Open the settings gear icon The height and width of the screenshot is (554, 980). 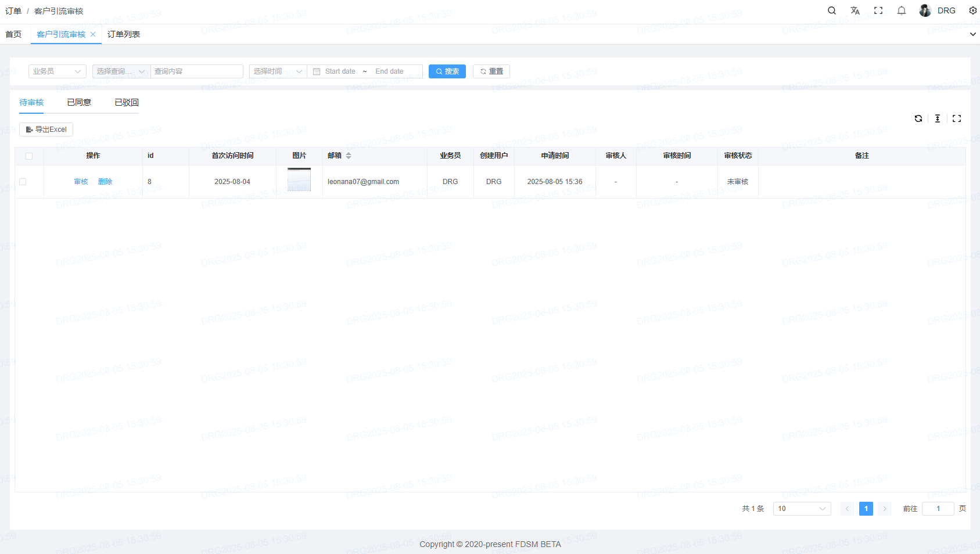[972, 10]
